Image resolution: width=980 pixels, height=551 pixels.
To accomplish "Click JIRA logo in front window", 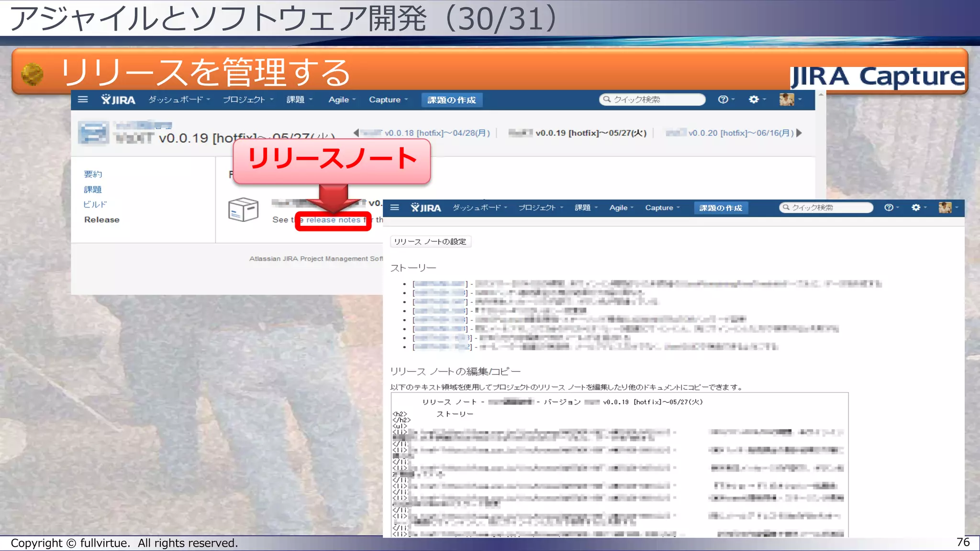I will click(426, 208).
